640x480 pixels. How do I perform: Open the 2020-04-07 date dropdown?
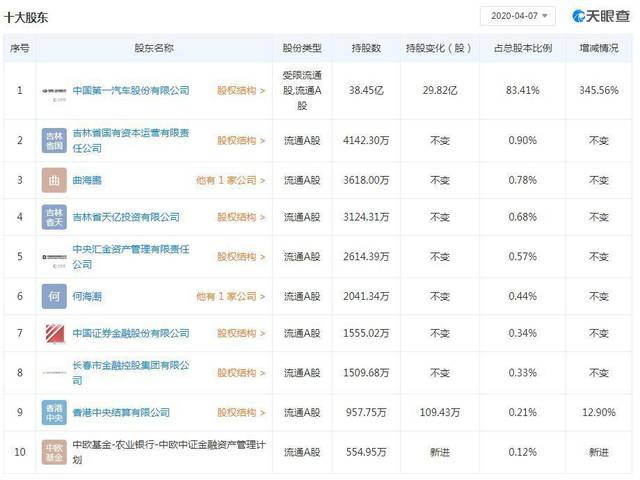(518, 16)
